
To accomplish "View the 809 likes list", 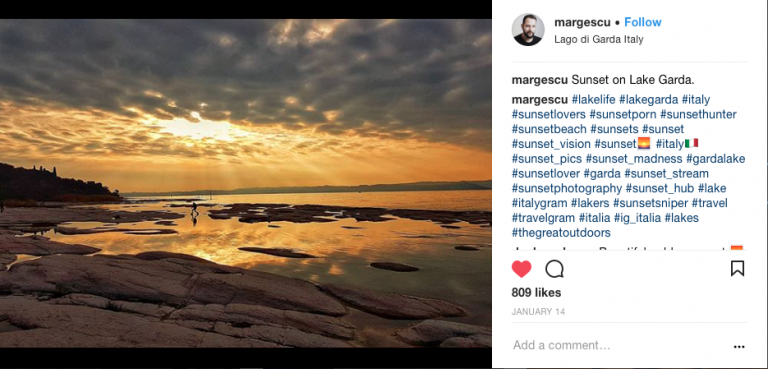I will coord(536,293).
